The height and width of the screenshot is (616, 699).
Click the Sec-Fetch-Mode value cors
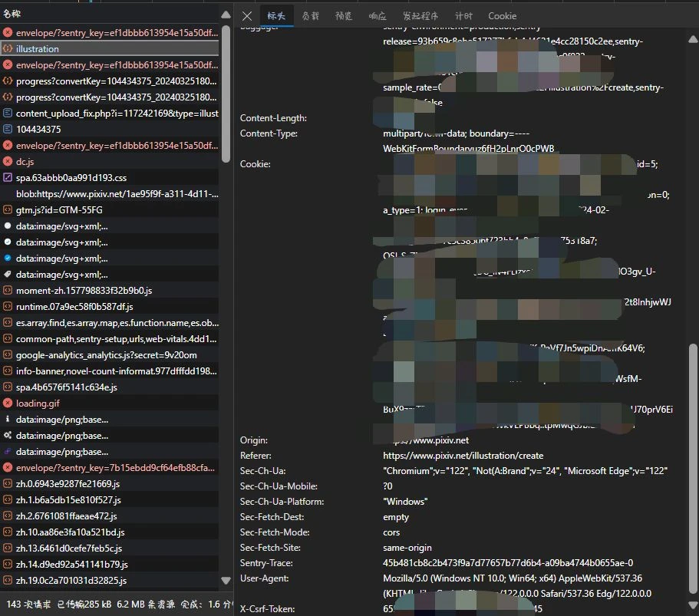click(x=391, y=532)
